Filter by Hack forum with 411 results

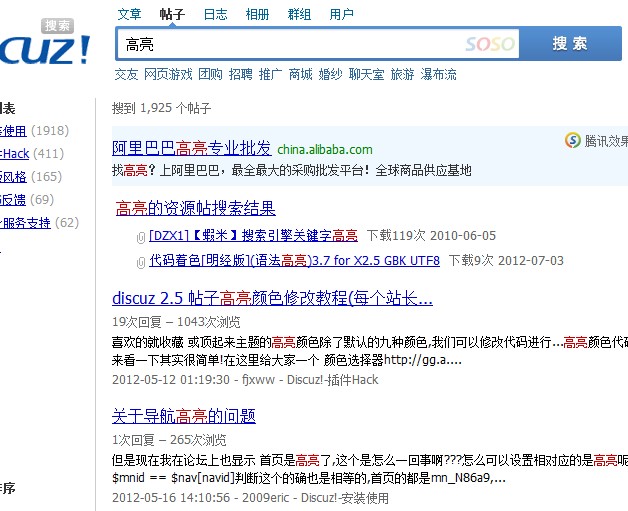[15, 154]
